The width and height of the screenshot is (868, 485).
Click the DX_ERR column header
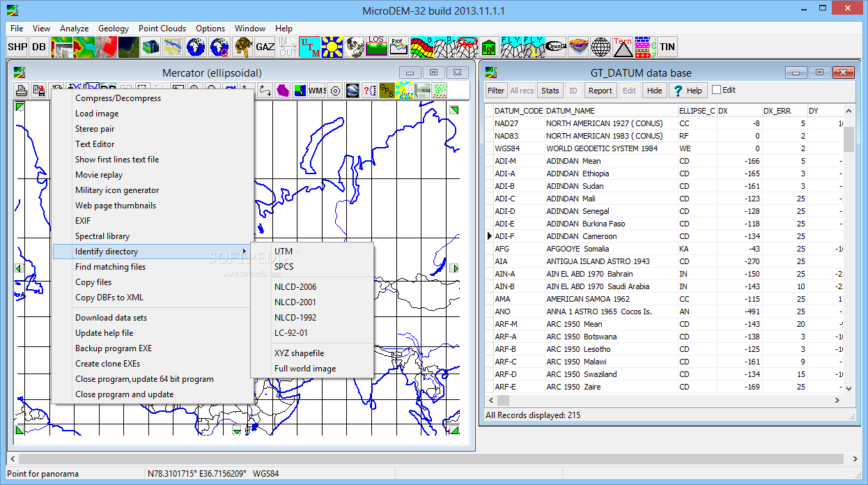click(784, 111)
